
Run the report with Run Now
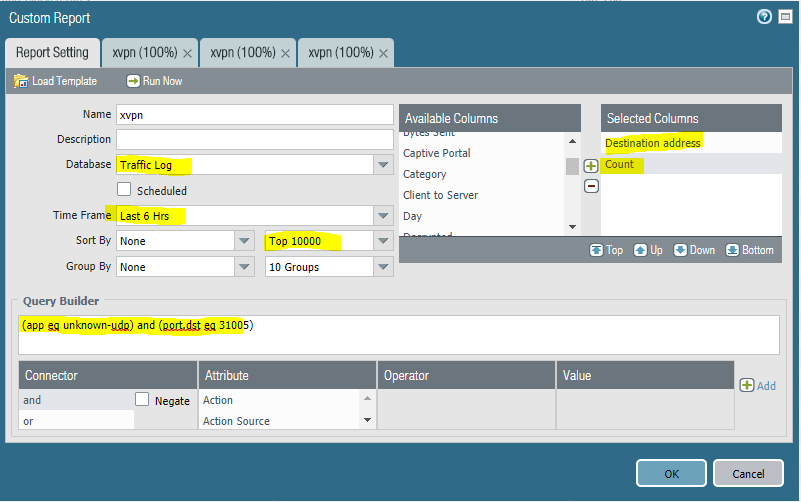pos(133,81)
